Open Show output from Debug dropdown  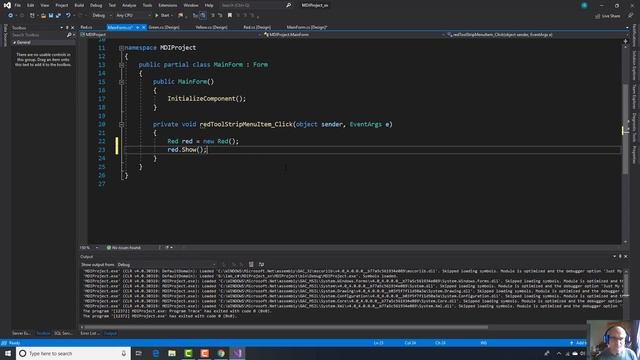[x=167, y=264]
